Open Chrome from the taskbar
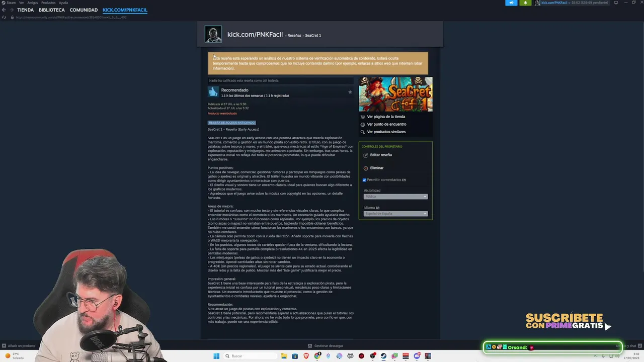This screenshot has height=362, width=644. [317, 356]
